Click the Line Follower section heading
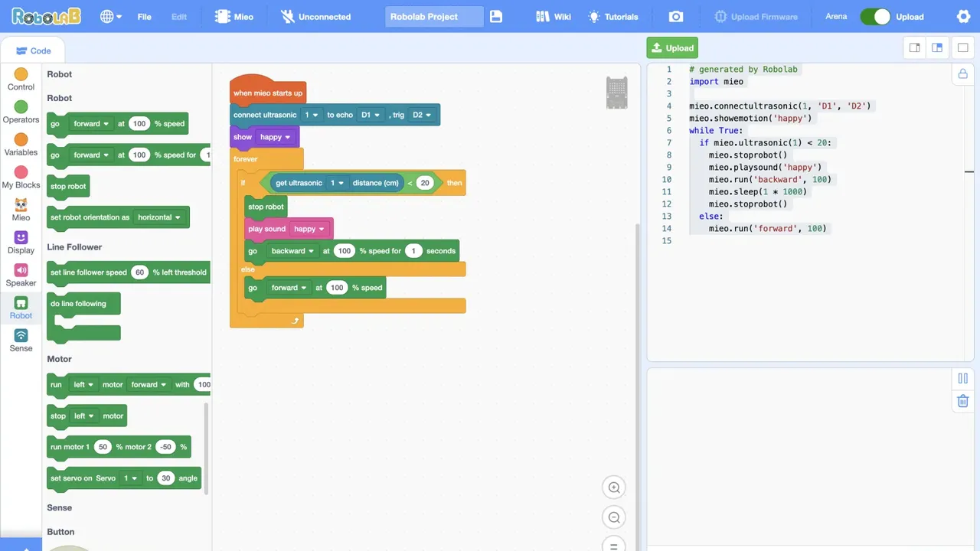980x551 pixels. coord(74,247)
